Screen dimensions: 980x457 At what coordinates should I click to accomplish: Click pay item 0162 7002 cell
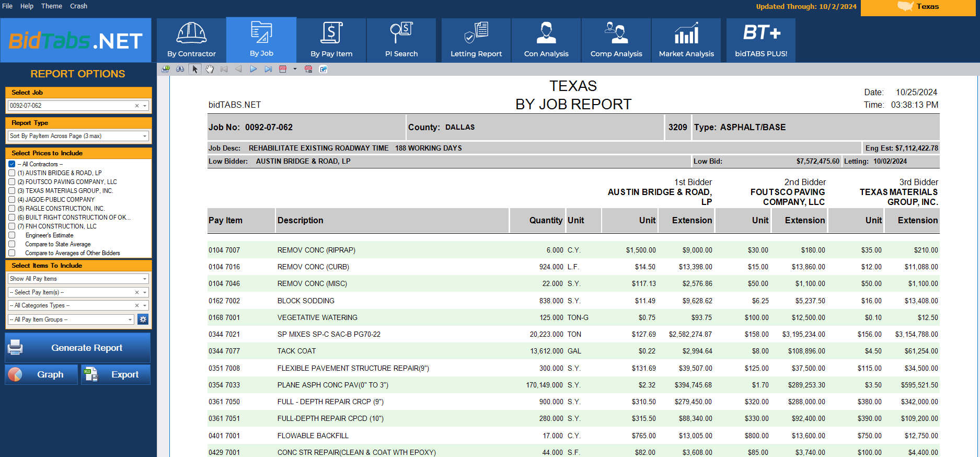[224, 301]
